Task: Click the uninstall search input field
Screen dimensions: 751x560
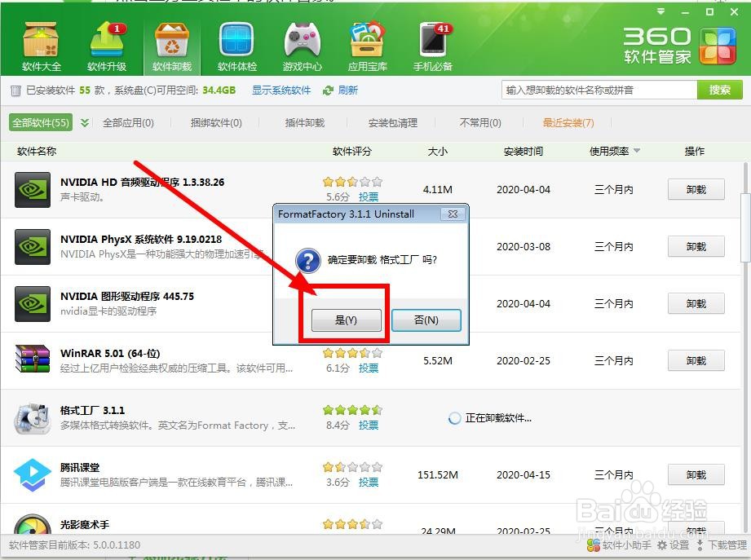Action: [x=599, y=90]
